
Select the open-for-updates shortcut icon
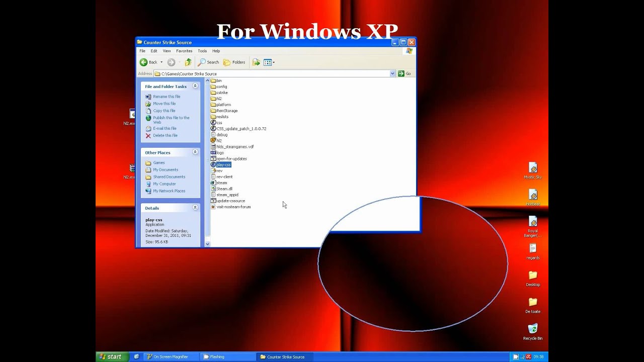click(213, 159)
